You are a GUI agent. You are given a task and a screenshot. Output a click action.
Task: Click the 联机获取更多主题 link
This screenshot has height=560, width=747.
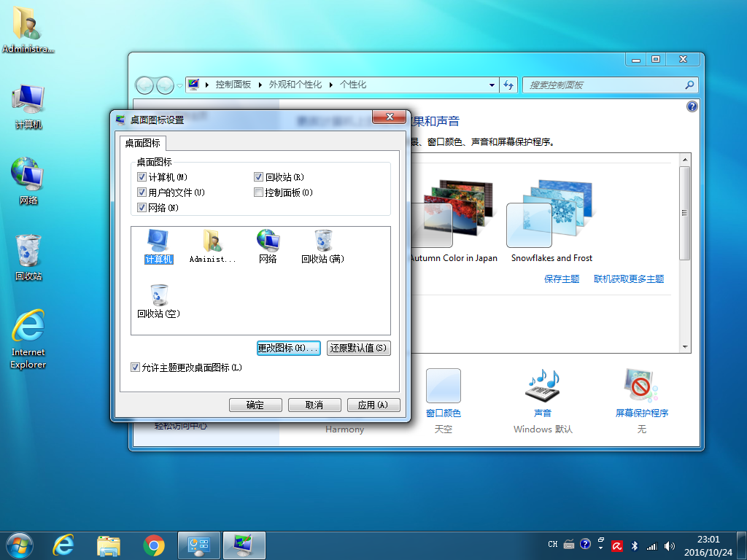(629, 279)
